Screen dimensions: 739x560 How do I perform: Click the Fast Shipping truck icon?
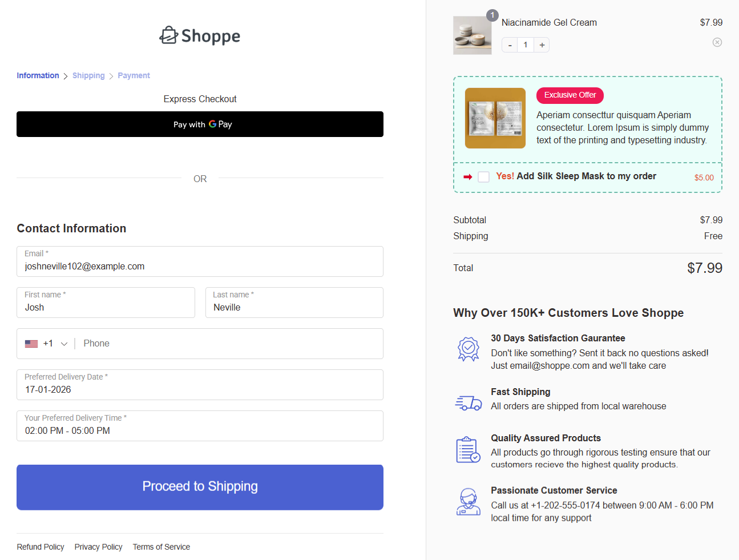point(469,402)
